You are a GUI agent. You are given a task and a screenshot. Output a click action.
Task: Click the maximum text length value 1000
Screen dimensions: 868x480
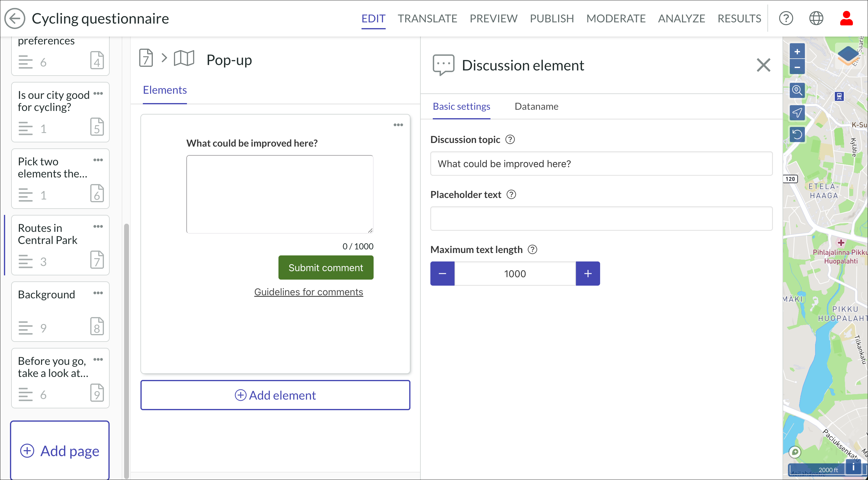(x=515, y=274)
